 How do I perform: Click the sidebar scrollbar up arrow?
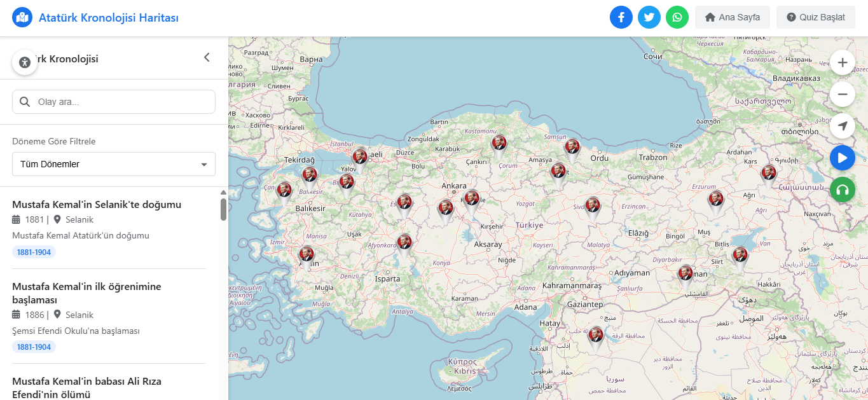tap(223, 191)
